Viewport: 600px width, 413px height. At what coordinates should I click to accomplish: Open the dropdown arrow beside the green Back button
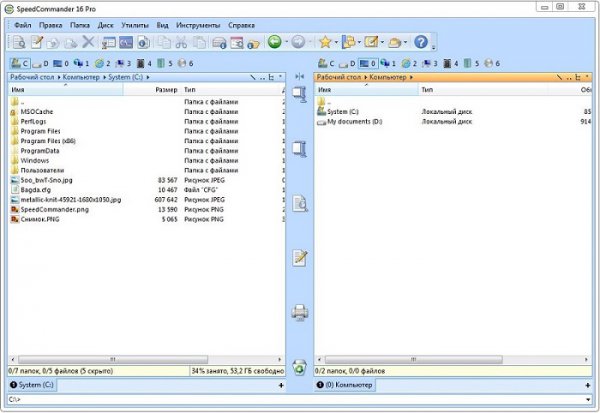pyautogui.click(x=286, y=42)
